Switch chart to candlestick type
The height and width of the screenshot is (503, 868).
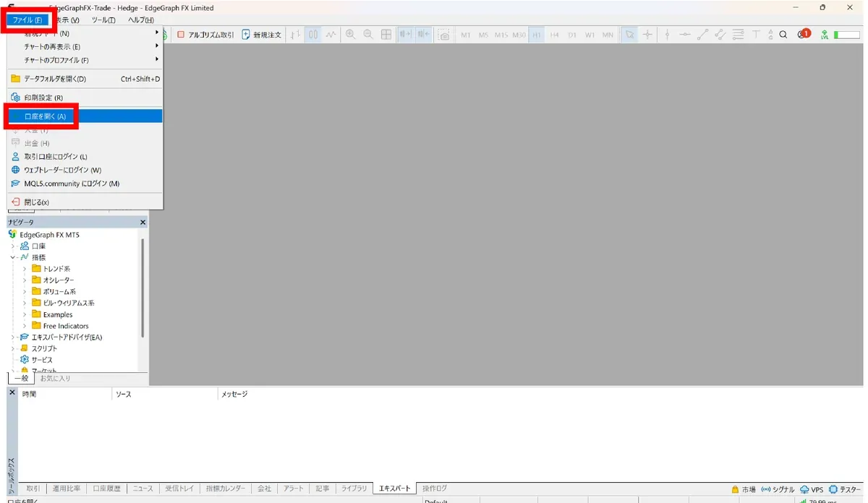point(313,34)
